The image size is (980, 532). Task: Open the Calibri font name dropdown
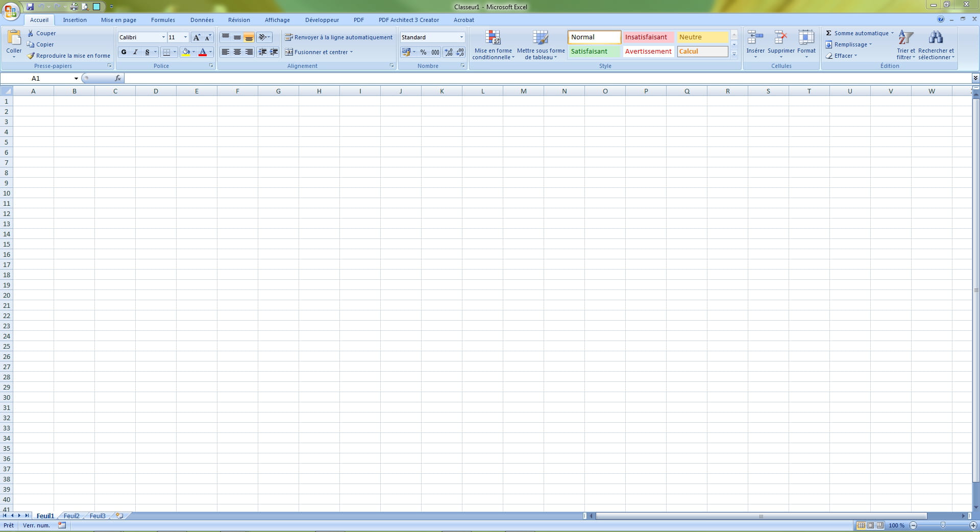(x=163, y=37)
